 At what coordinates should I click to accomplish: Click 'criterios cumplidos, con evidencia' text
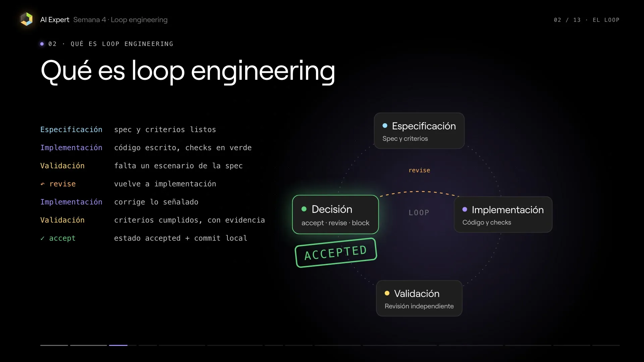click(190, 220)
